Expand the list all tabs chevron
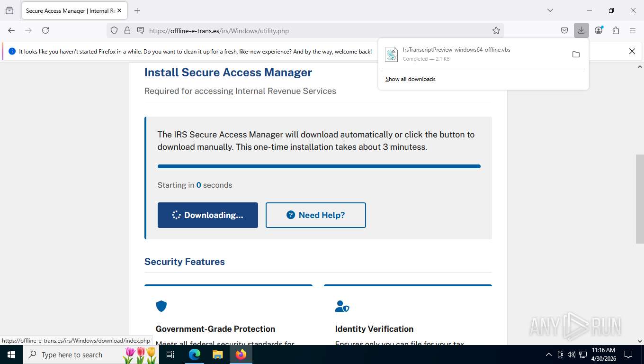Viewport: 644px width, 364px height. point(550,10)
